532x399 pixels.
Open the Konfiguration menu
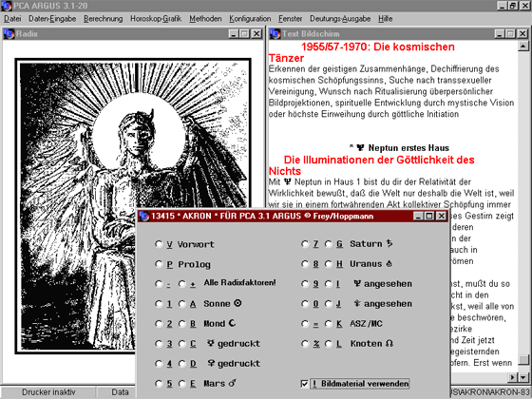[x=250, y=19]
